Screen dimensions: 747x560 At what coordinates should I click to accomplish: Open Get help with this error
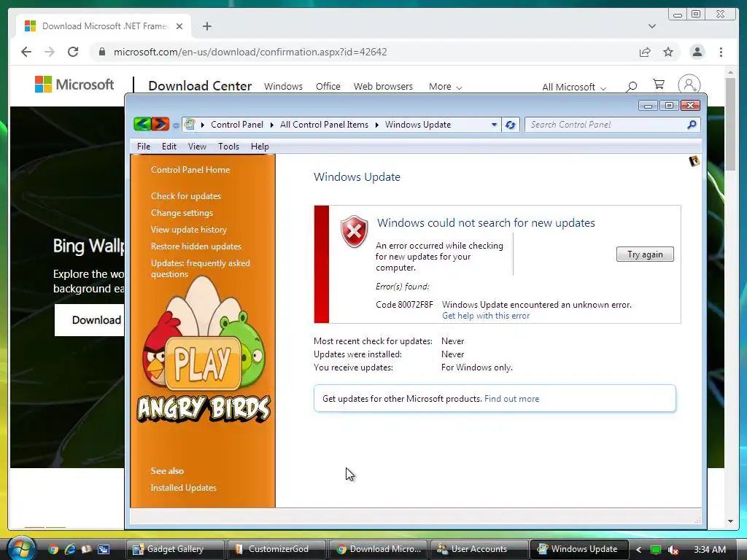tap(485, 316)
